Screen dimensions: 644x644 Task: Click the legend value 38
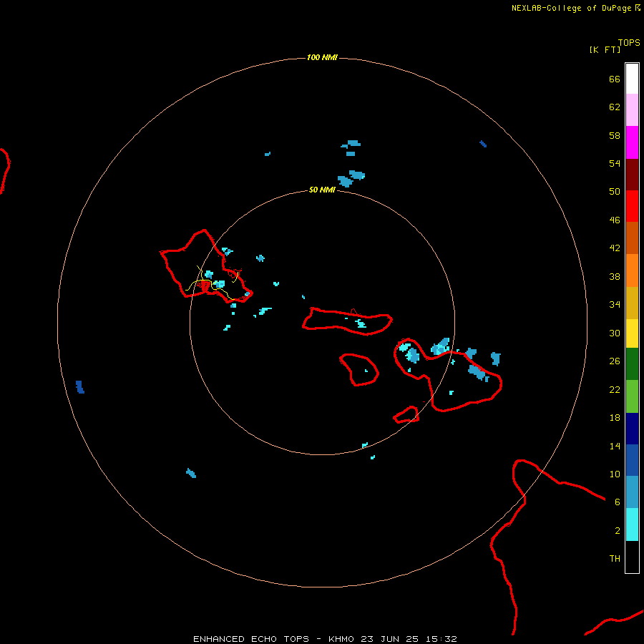tap(615, 276)
